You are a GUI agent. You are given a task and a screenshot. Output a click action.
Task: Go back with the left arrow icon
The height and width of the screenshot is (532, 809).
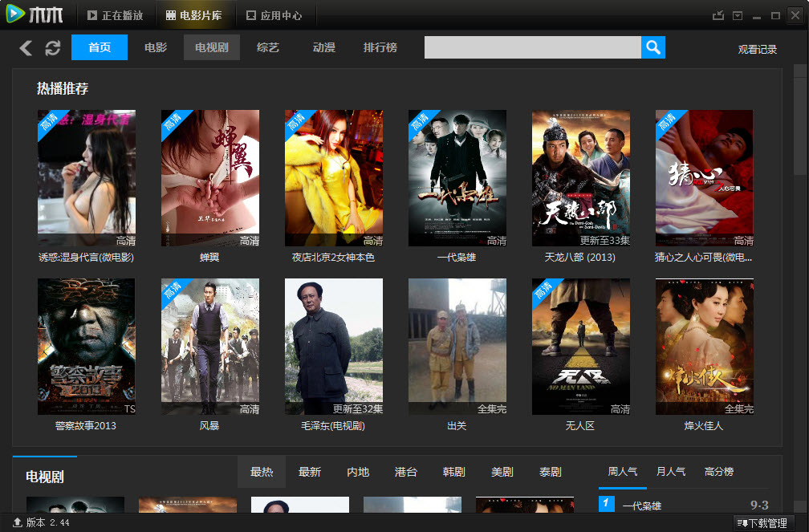tap(26, 48)
